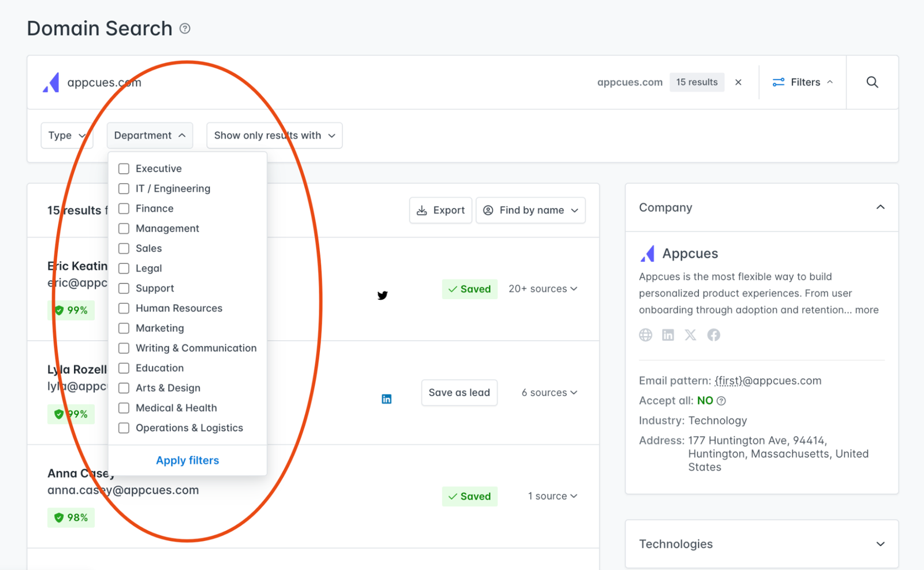The height and width of the screenshot is (570, 924).
Task: Expand the Show only results with dropdown
Action: [x=274, y=135]
